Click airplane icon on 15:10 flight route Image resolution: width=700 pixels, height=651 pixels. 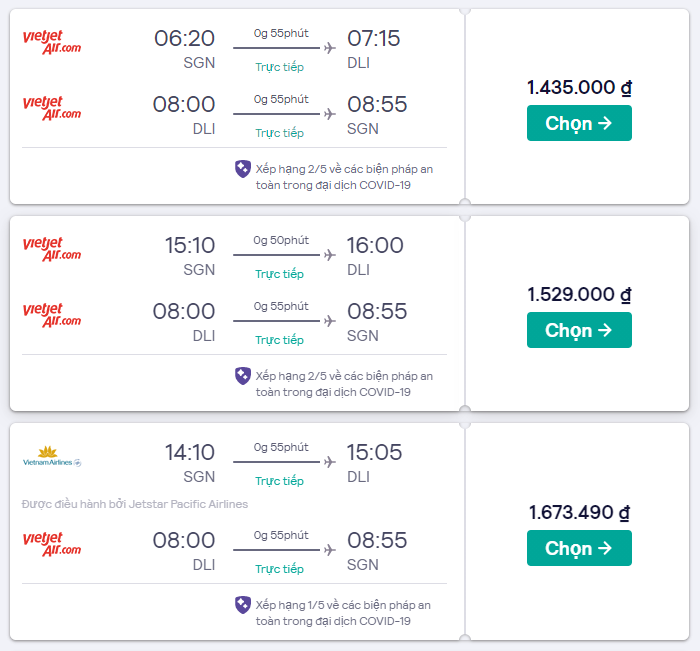[329, 255]
